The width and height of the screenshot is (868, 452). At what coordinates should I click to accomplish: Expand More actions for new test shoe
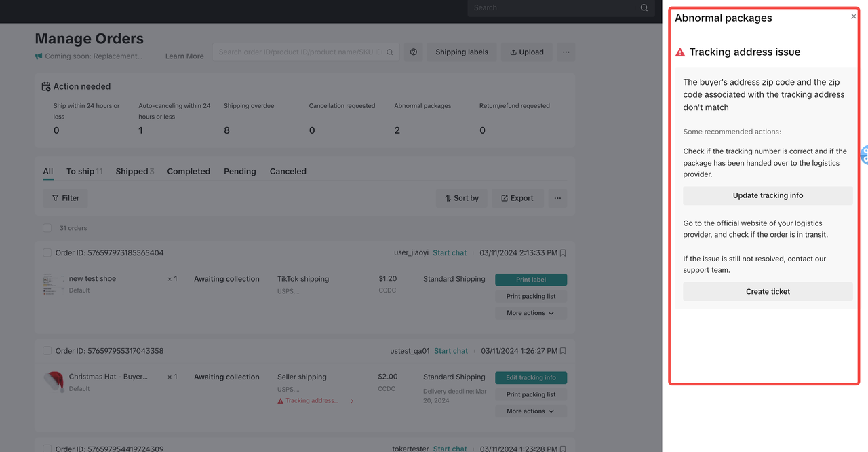[x=530, y=313]
